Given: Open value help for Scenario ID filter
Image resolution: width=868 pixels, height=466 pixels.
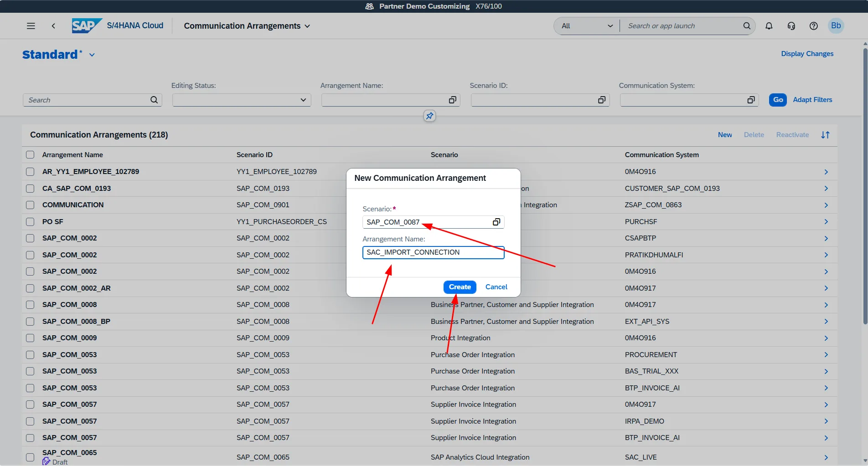Looking at the screenshot, I should pos(602,100).
